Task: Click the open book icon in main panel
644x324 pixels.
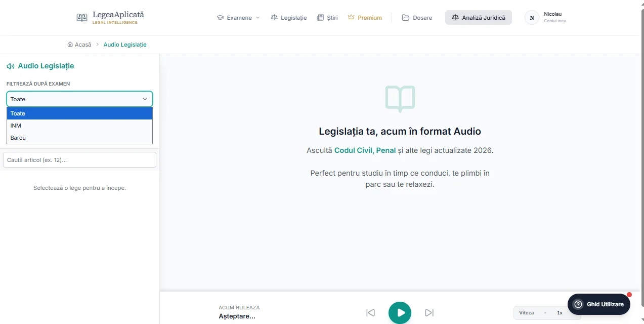Action: (x=400, y=98)
